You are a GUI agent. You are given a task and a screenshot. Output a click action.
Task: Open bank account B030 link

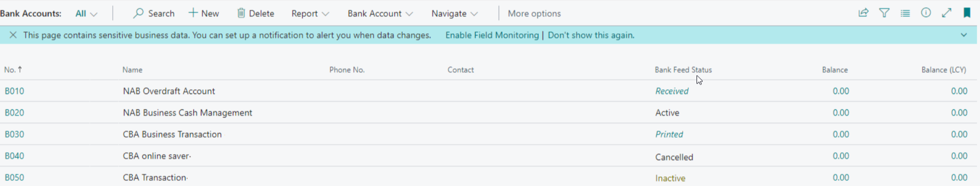(x=14, y=134)
